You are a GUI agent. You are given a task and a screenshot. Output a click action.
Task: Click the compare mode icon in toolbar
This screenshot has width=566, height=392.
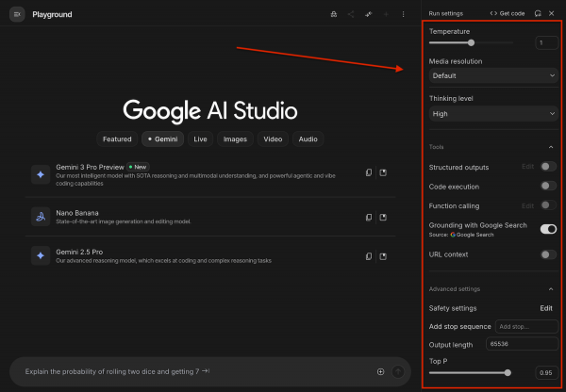(x=368, y=14)
